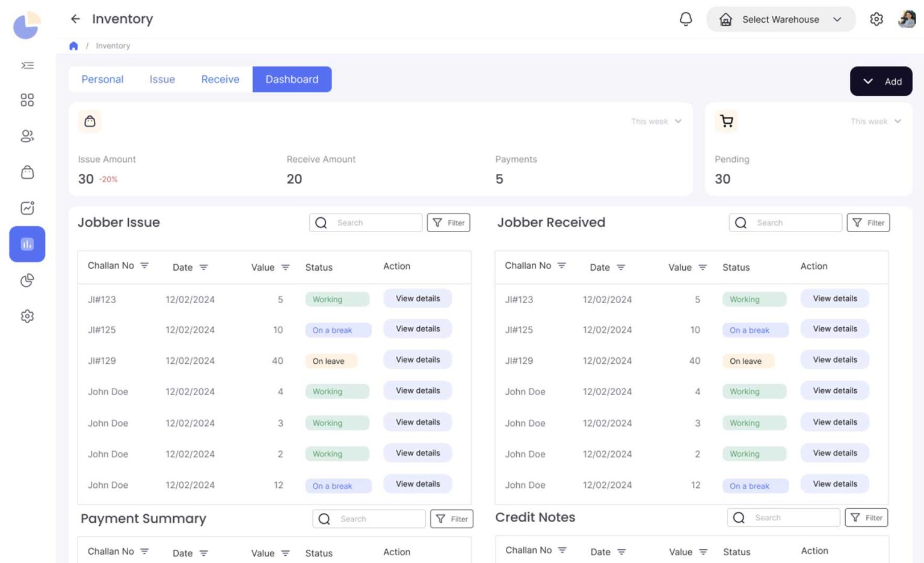
Task: Toggle the Challan No sort filter in Payment Summary
Action: [x=144, y=550]
